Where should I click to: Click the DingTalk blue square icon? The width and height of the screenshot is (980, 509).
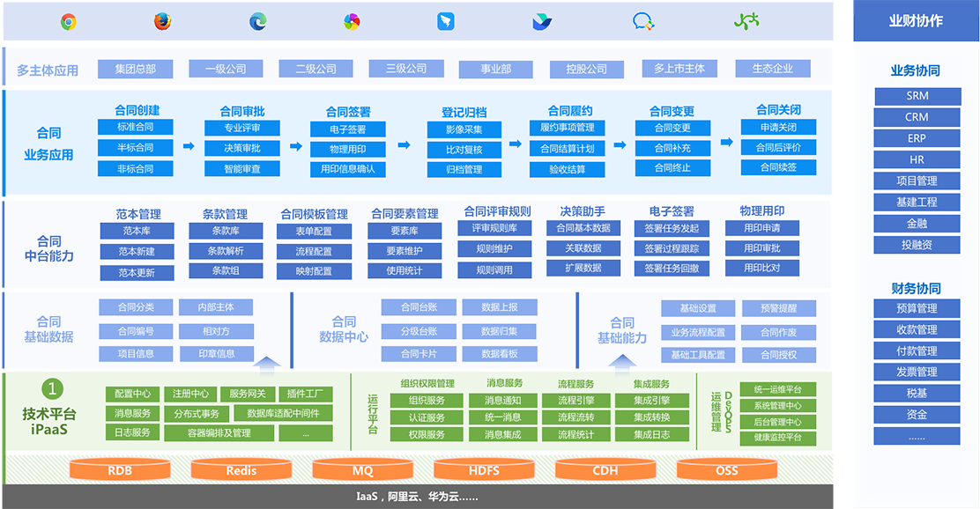click(447, 22)
